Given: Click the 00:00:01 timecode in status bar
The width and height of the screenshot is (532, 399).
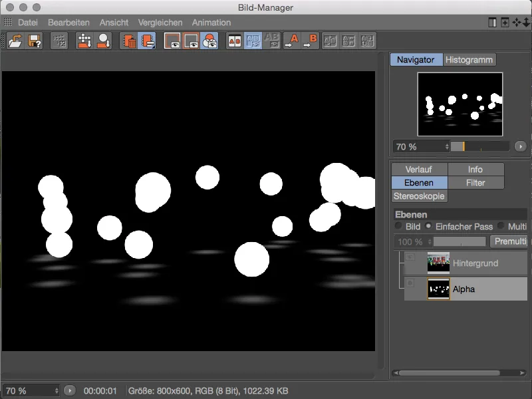Looking at the screenshot, I should pos(100,391).
